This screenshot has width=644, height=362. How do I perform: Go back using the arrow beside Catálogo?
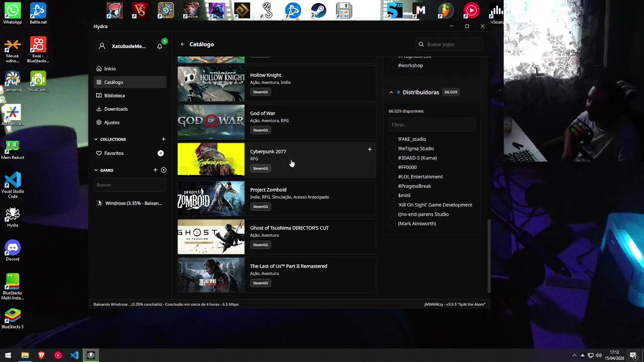tap(183, 44)
